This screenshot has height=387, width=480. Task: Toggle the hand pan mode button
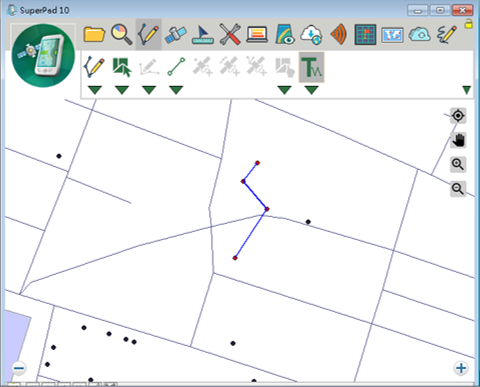point(458,140)
